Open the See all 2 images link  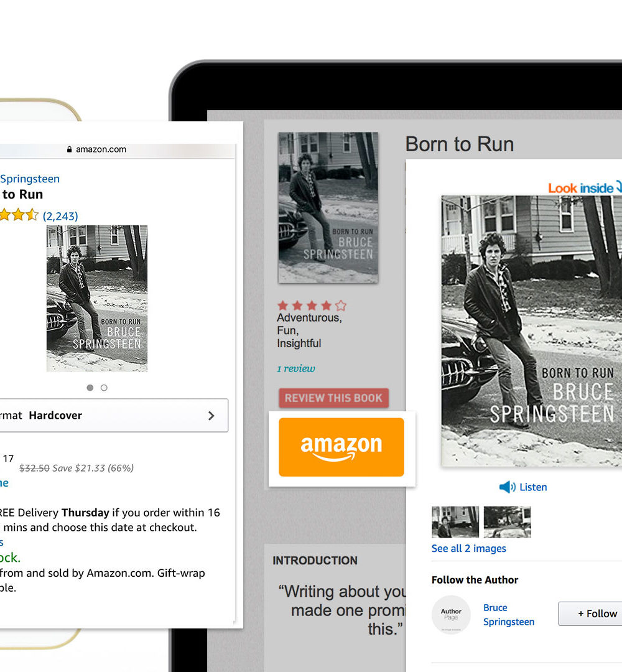[468, 548]
